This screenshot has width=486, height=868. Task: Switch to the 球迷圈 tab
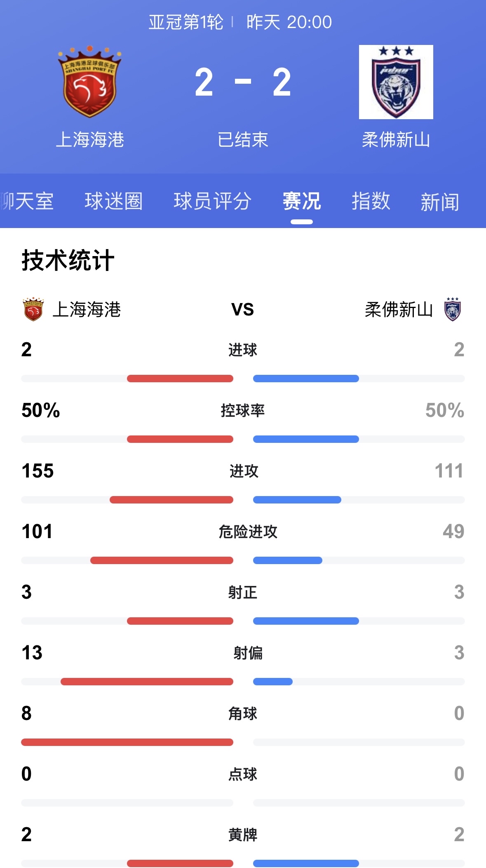click(113, 201)
